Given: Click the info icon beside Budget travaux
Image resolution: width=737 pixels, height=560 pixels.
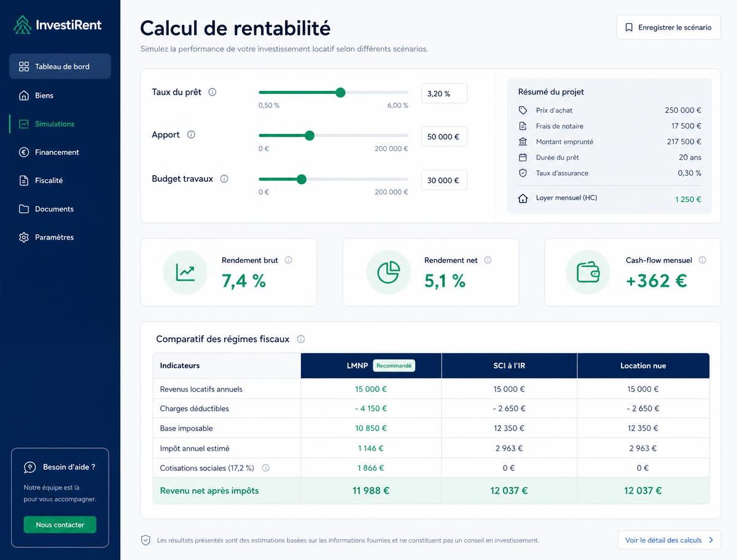Looking at the screenshot, I should (224, 179).
